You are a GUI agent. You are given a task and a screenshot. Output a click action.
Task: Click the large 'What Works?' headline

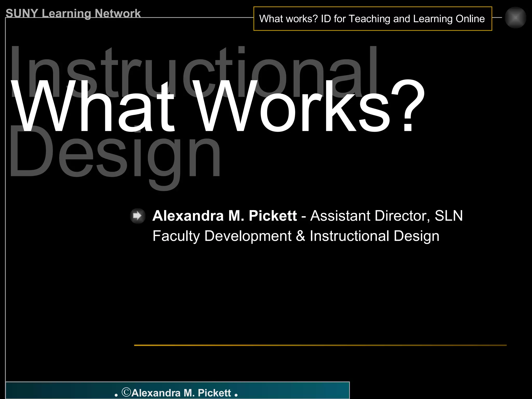[x=218, y=106]
